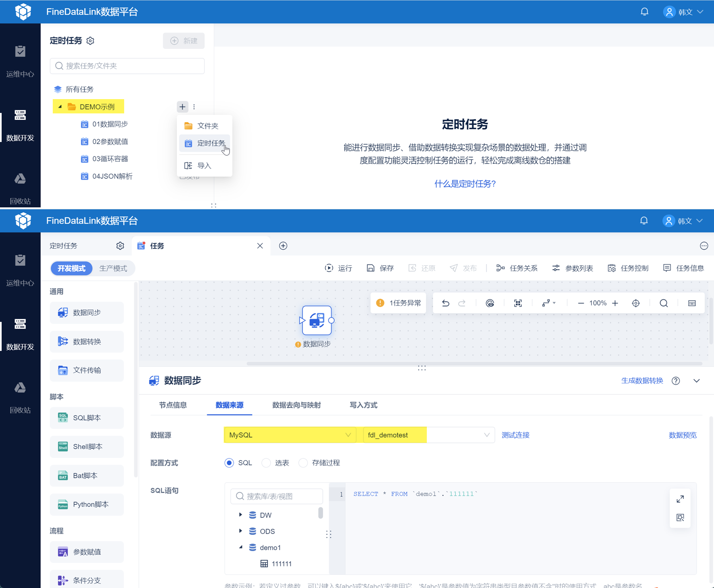The width and height of the screenshot is (714, 588).
Task: Select Shell脚本 in the node palette
Action: pos(87,446)
